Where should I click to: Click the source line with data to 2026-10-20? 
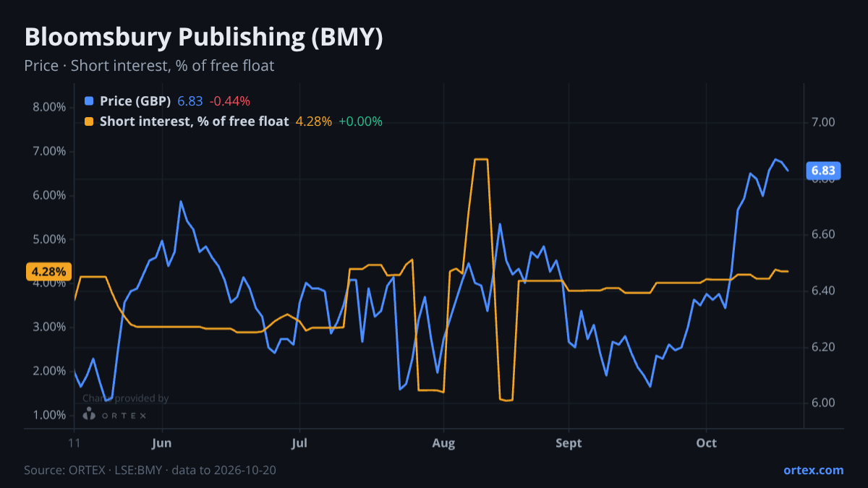pyautogui.click(x=150, y=470)
